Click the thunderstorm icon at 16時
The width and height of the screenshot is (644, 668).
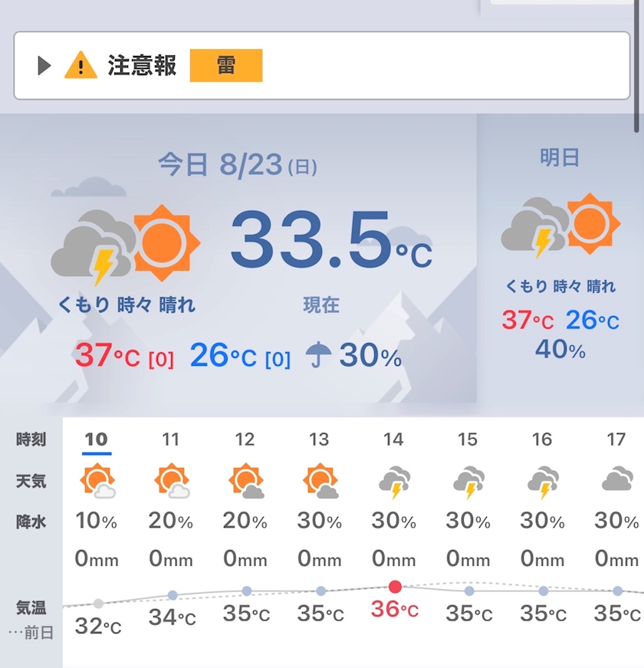point(543,482)
